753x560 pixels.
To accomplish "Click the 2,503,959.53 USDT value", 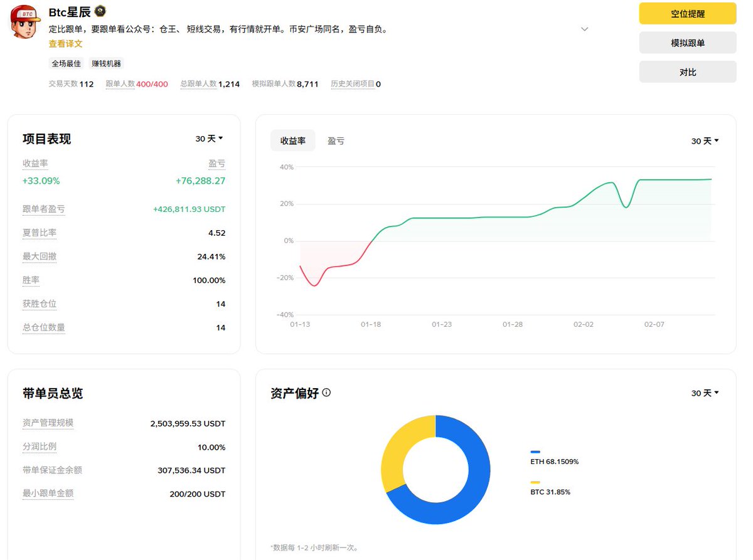I will click(188, 424).
